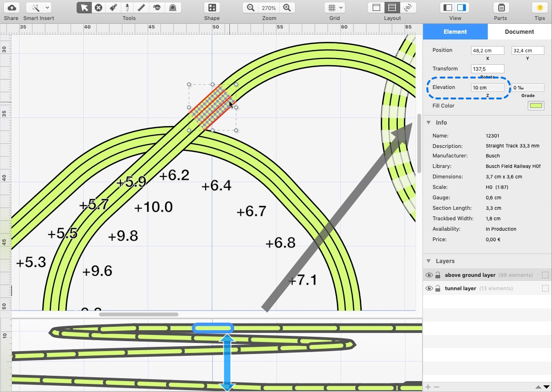Click the Share cloud upload icon
The image size is (552, 392).
point(11,8)
